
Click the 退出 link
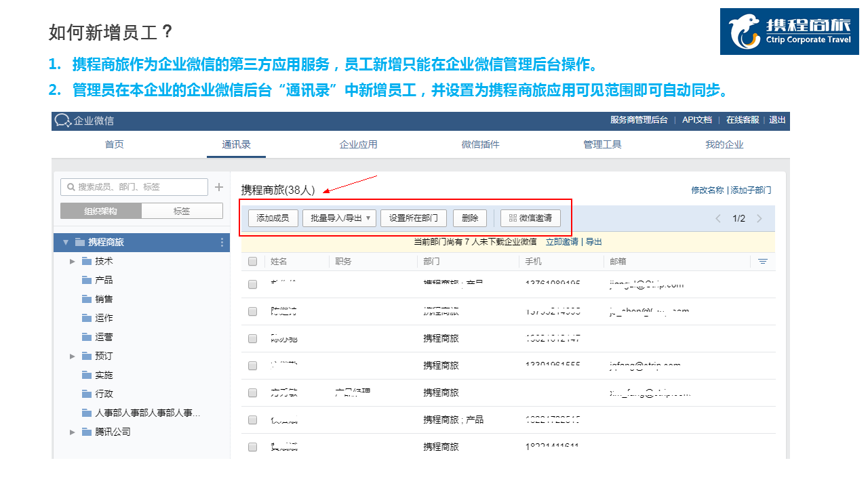tap(777, 120)
